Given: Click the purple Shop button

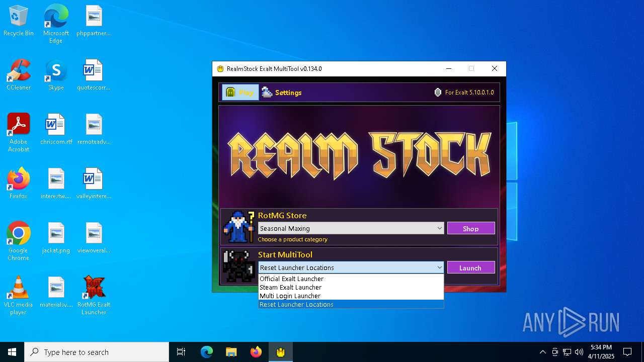Looking at the screenshot, I should [471, 228].
